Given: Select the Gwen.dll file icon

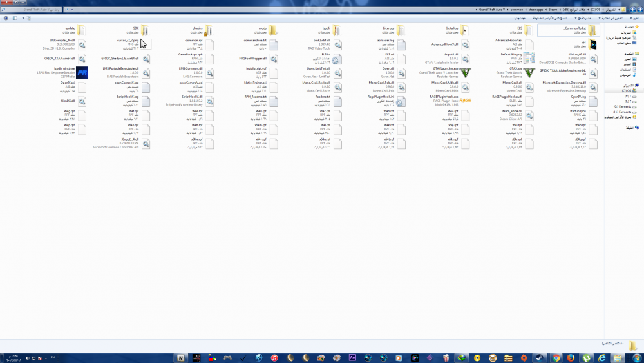Looking at the screenshot, I should click(401, 73).
